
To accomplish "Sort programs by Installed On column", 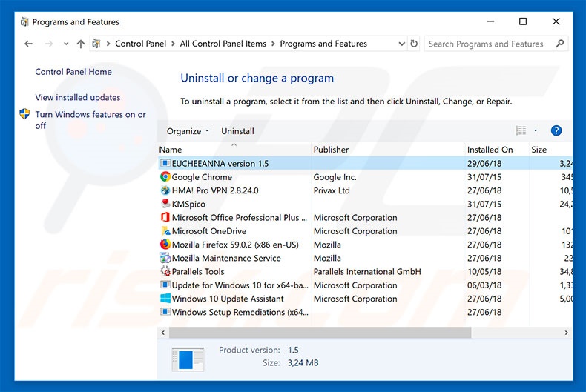I will click(497, 150).
